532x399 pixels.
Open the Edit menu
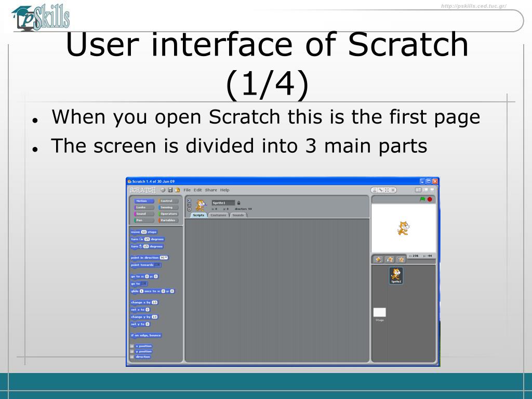[198, 190]
